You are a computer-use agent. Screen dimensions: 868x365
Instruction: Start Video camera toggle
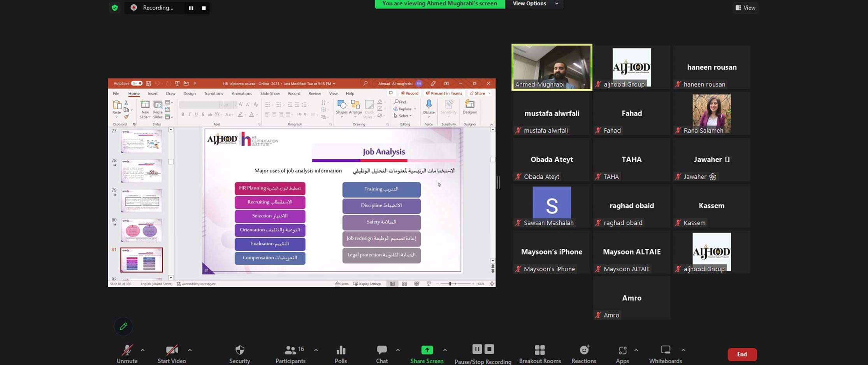pyautogui.click(x=172, y=354)
